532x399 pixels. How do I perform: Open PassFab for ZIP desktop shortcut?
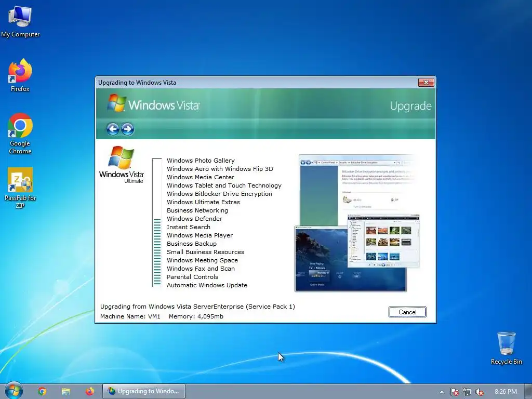pos(20,188)
